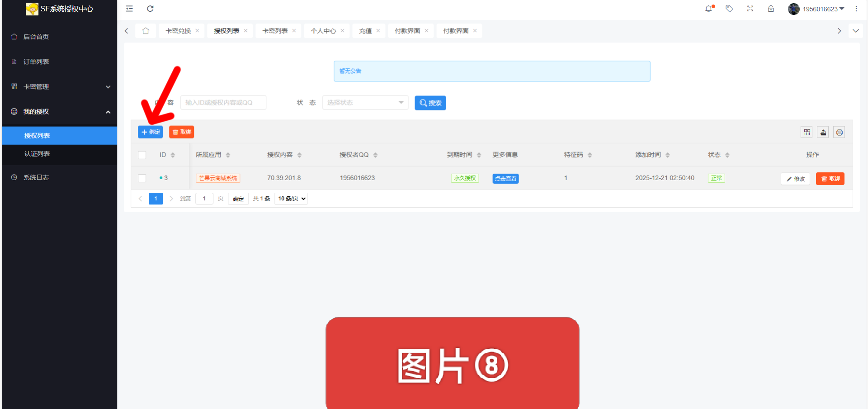The width and height of the screenshot is (868, 409).
Task: Click the blue 绑定 button
Action: [150, 132]
